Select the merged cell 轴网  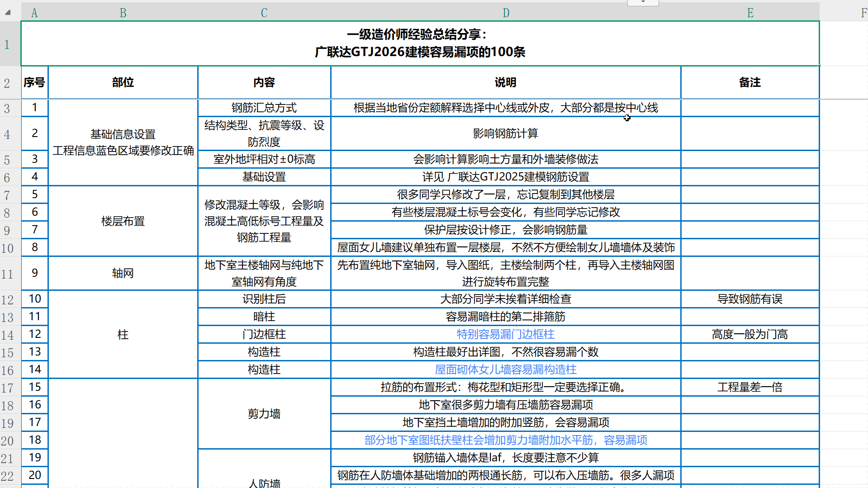click(123, 273)
